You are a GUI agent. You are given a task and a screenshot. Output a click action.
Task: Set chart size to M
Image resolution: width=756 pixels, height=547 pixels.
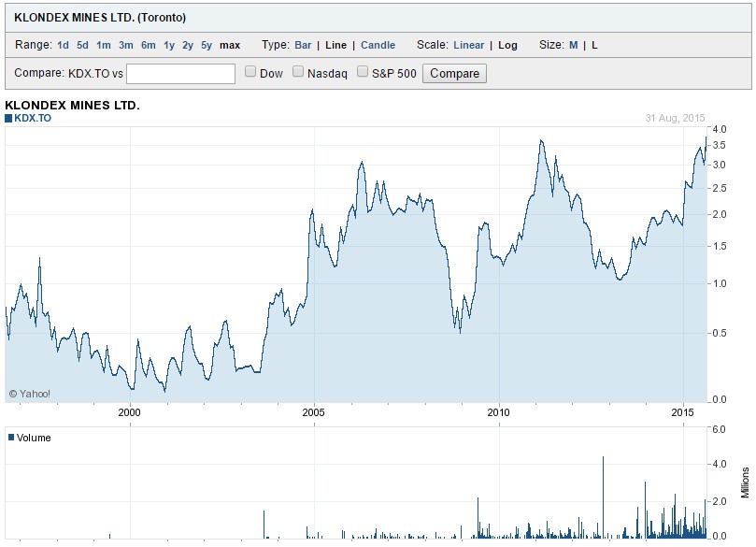point(573,45)
